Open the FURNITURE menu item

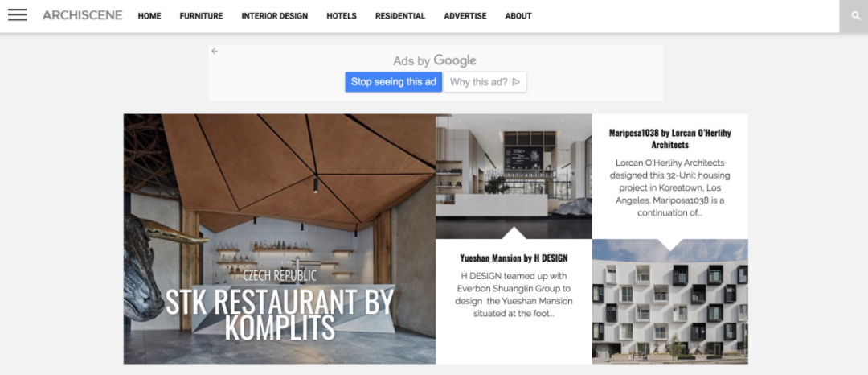(x=201, y=16)
